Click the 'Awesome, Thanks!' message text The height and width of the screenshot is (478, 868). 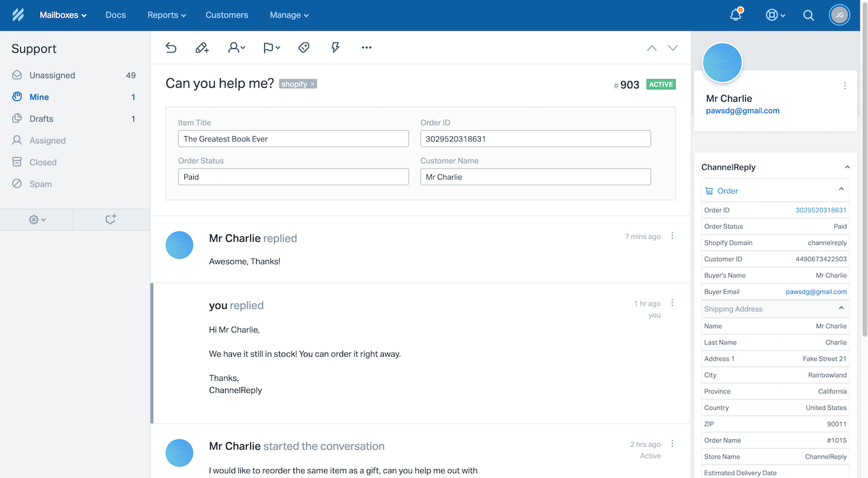tap(245, 261)
